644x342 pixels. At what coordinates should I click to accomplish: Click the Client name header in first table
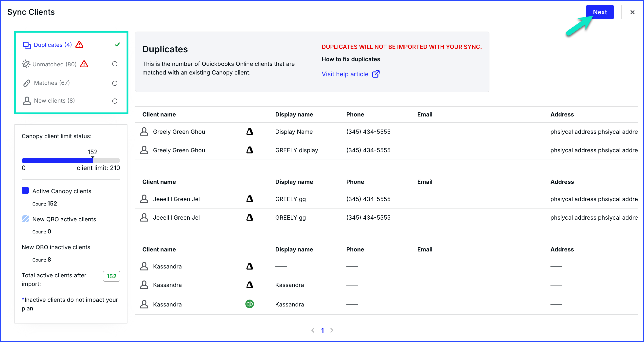(x=159, y=114)
